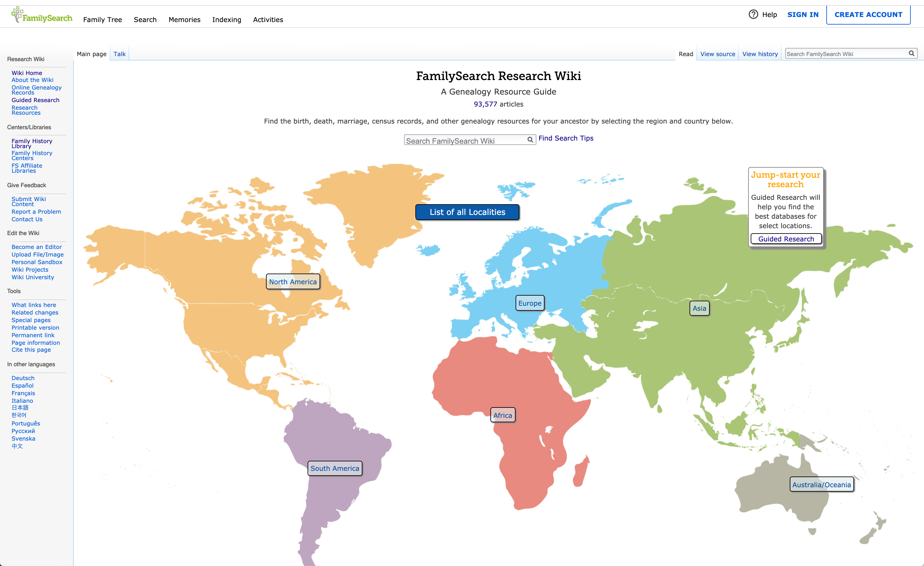
Task: Click the Guided Research button in the Jump-start box
Action: [786, 239]
